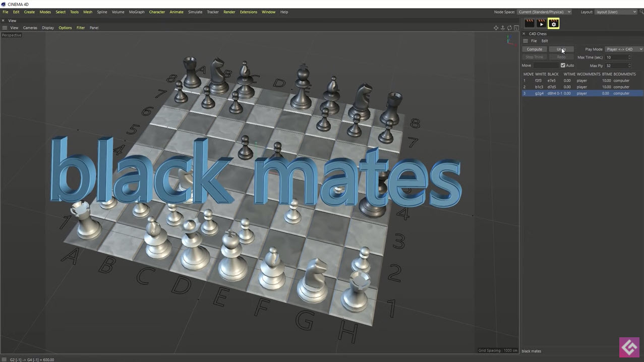Select move 1 row in the moves list
644x362 pixels.
tap(555, 80)
